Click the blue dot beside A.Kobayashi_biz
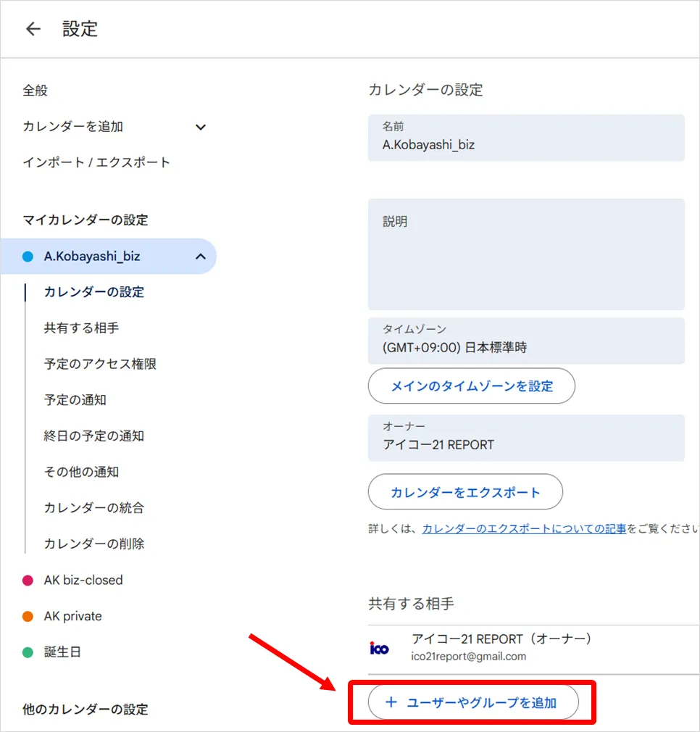 tap(28, 257)
